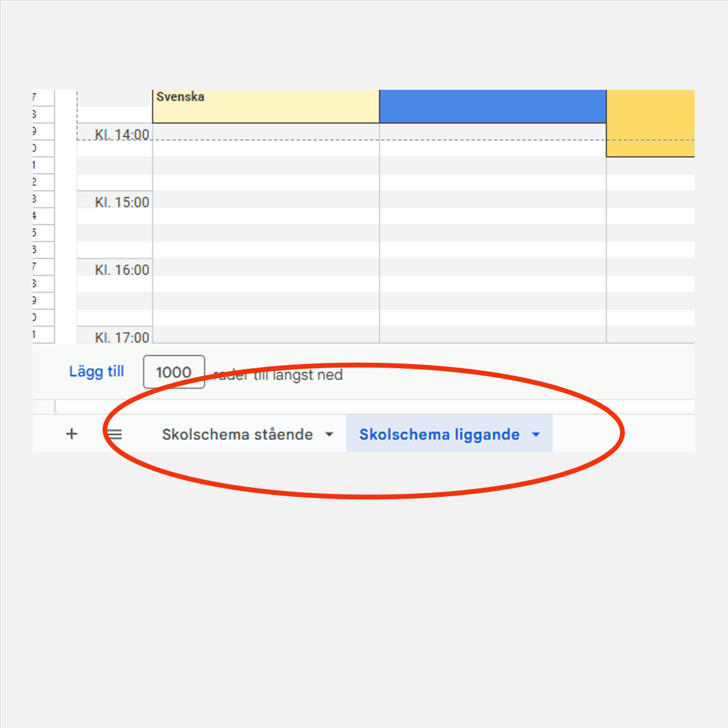Image resolution: width=728 pixels, height=728 pixels.
Task: Click the Kl. 14:00 time cell
Action: 114,131
